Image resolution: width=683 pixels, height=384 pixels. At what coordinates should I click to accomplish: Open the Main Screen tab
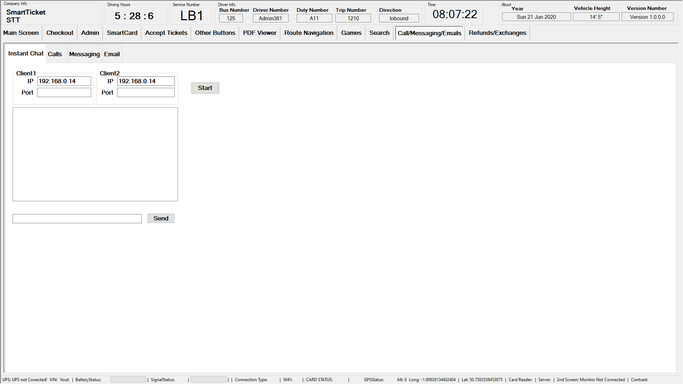(21, 33)
